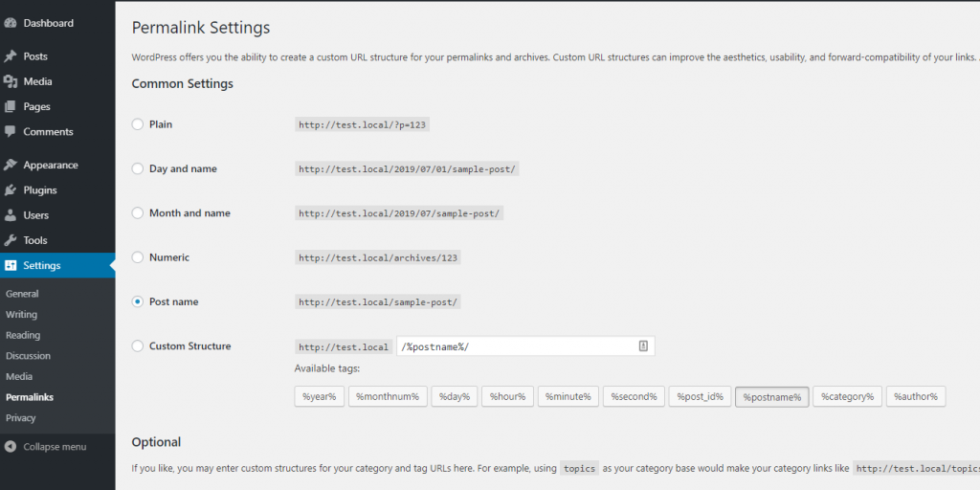Click the Tools wrench icon
The height and width of the screenshot is (490, 980).
(x=10, y=240)
